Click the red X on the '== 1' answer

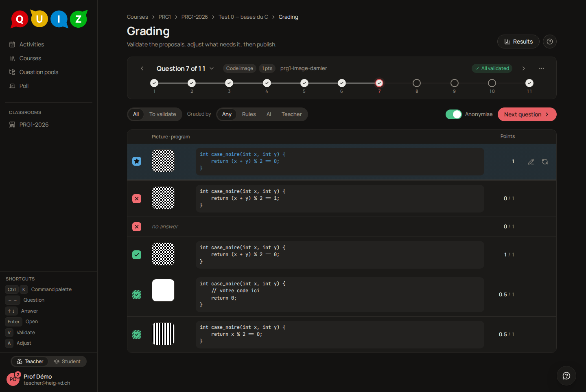pyautogui.click(x=137, y=199)
